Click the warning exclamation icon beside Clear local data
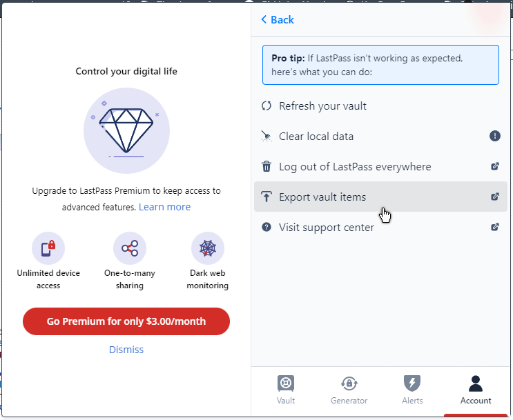This screenshot has height=420, width=513. (x=494, y=136)
